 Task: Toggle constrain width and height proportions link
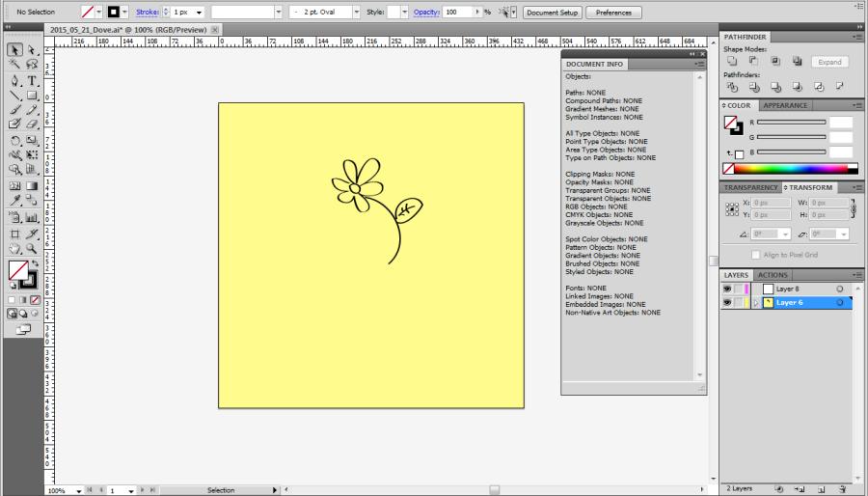pos(854,208)
